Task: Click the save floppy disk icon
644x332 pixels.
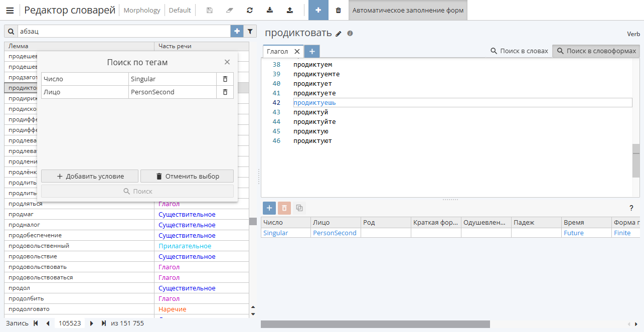Action: tap(209, 10)
